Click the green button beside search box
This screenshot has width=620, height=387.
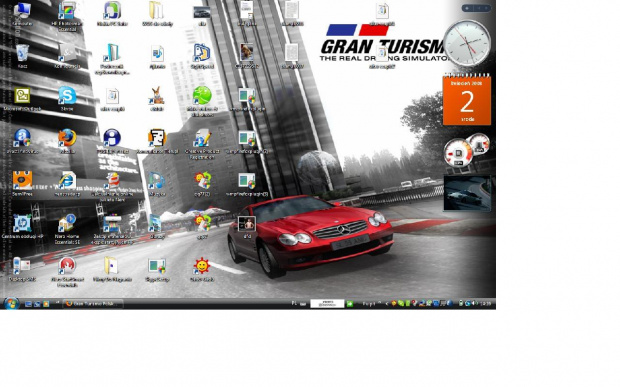(x=350, y=304)
